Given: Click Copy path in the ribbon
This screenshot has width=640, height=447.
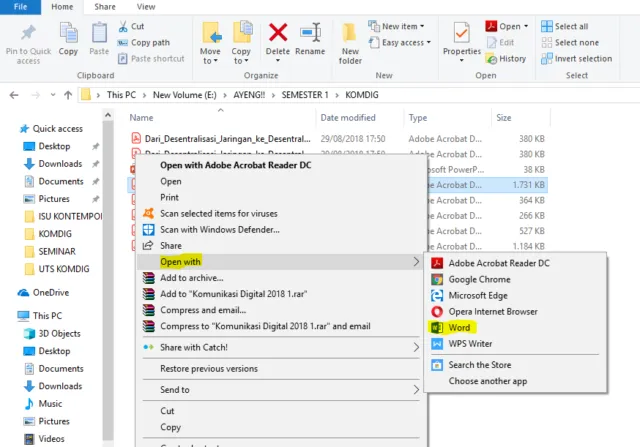Looking at the screenshot, I should pos(143,42).
